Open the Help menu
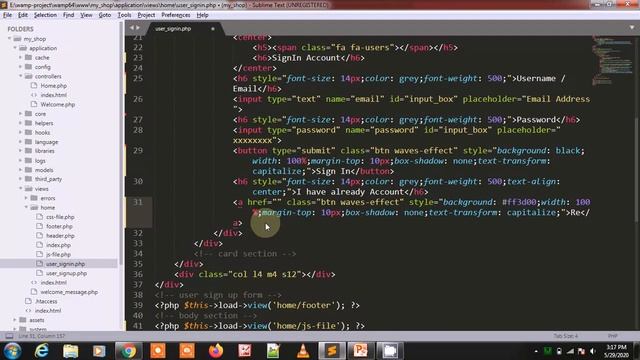 tap(202, 15)
